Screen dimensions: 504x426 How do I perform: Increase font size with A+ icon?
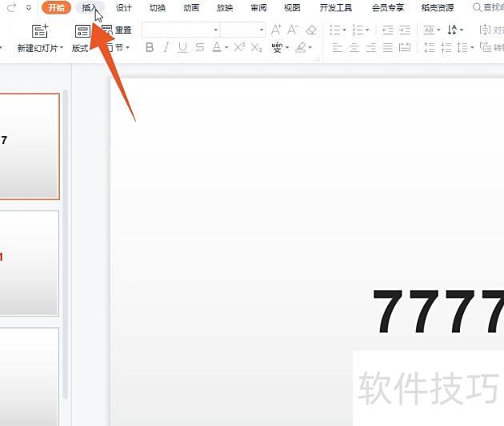pos(276,30)
